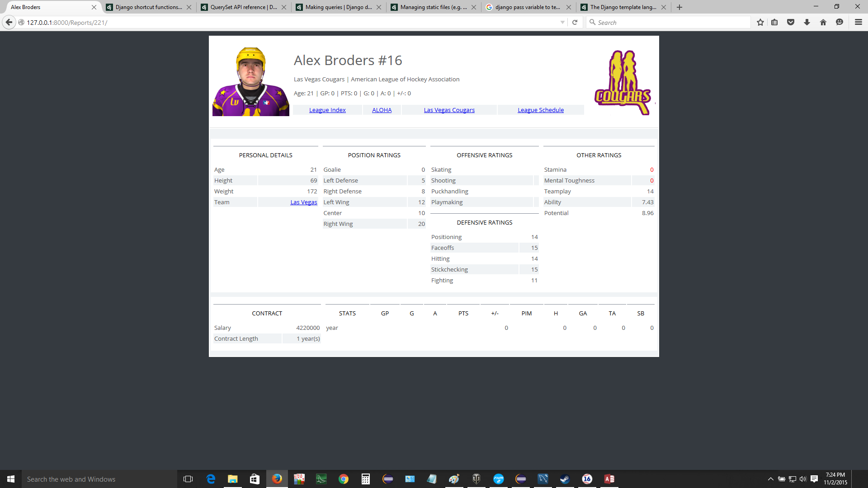Open the downloads arrow icon
Image resolution: width=868 pixels, height=488 pixels.
(x=807, y=22)
